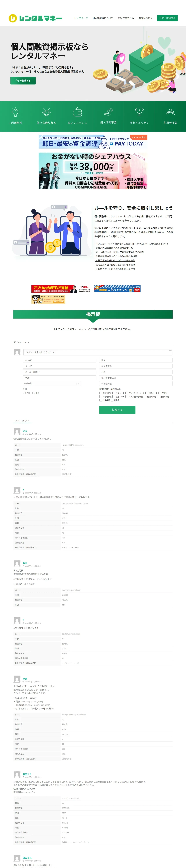Viewport: 186px width, 868px height.
Task: Click avatar of commenter 白山さん
Action: click(x=17, y=858)
